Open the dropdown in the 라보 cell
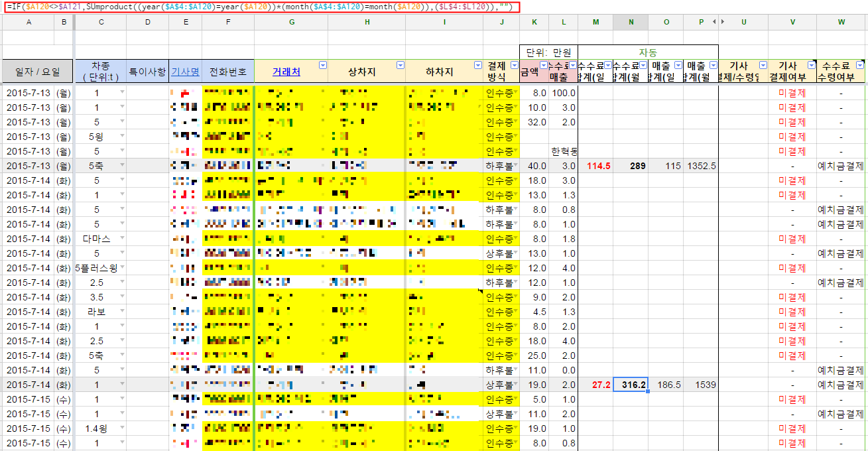This screenshot has width=868, height=451. coord(121,312)
